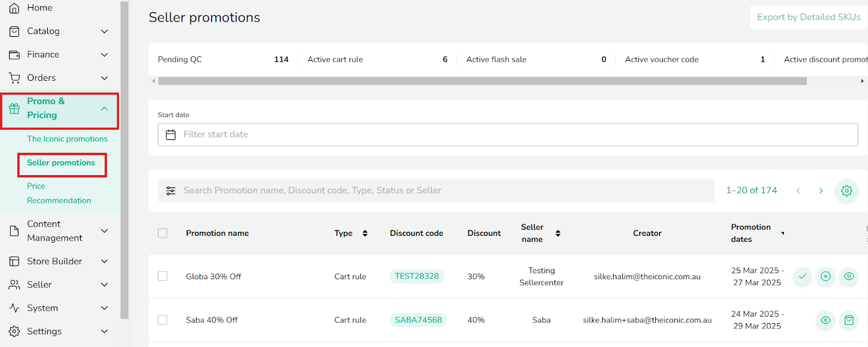Click the calendar icon in Start date
The width and height of the screenshot is (868, 347).
coord(171,135)
